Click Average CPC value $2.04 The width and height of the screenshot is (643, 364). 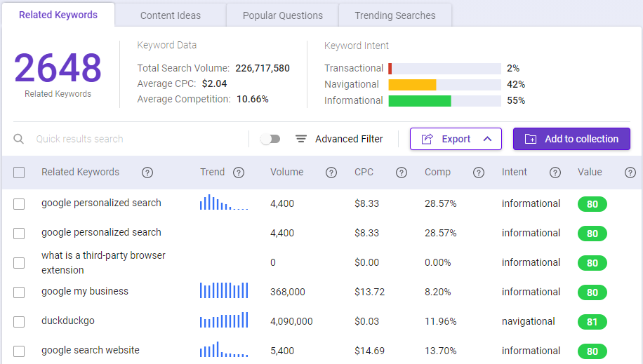pos(215,83)
